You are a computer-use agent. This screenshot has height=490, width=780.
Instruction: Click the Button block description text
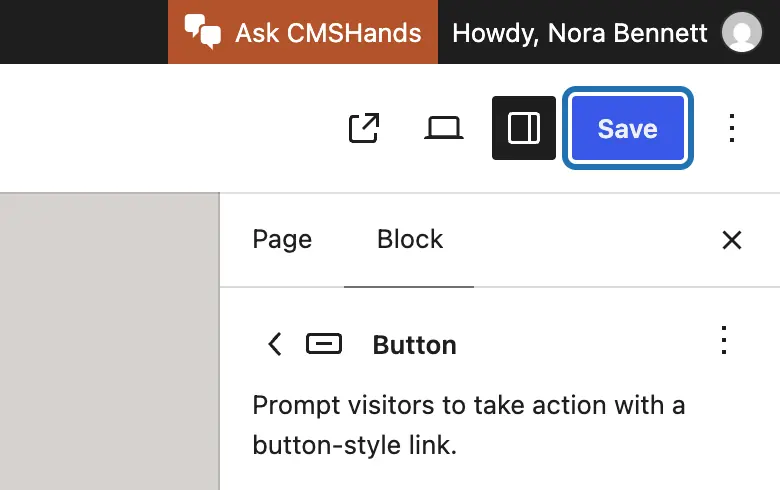coord(469,424)
